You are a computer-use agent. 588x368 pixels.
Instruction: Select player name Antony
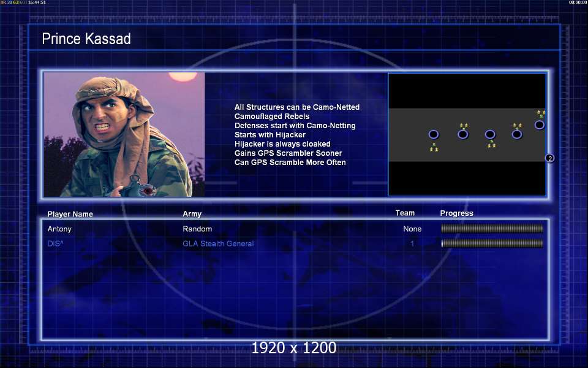59,229
